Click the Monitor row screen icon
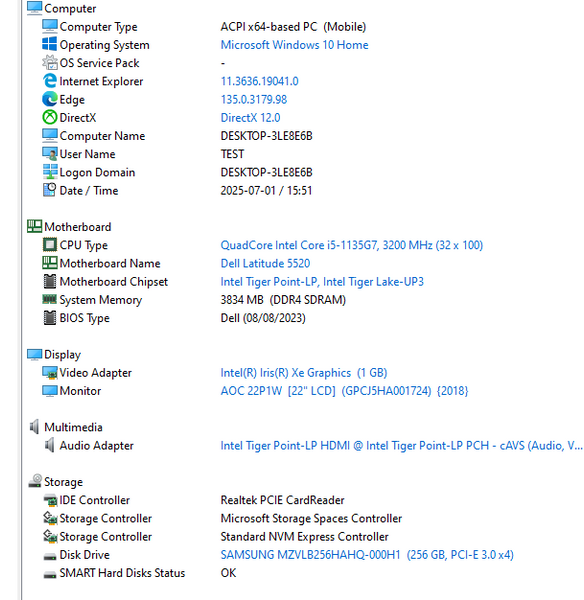Viewport: 584px width, 600px height. pyautogui.click(x=50, y=390)
